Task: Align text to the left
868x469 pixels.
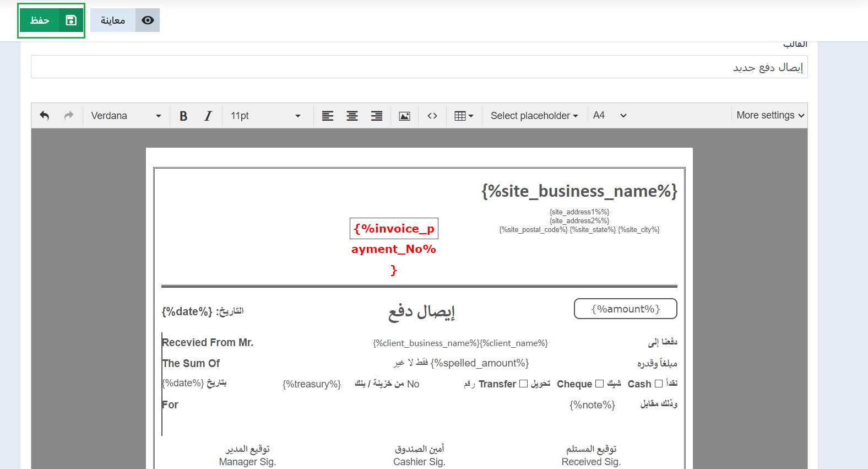Action: 328,116
